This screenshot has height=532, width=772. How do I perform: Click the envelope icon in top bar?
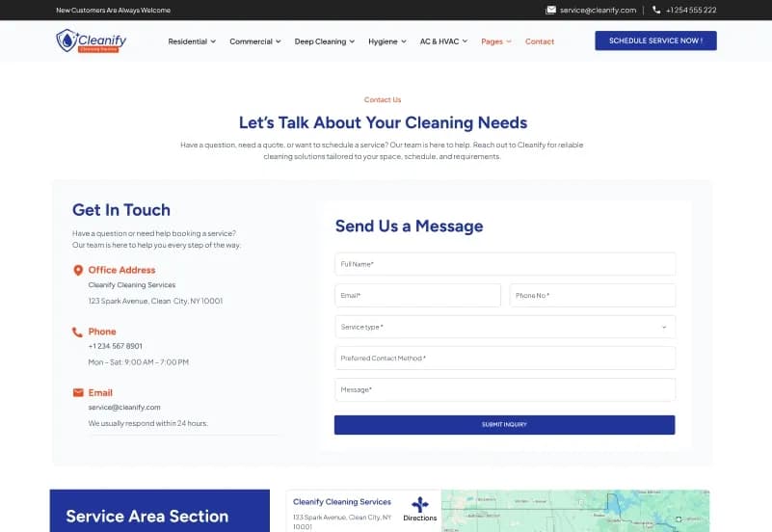[551, 10]
